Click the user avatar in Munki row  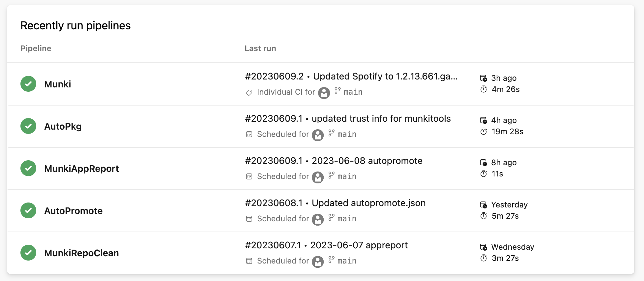pos(324,93)
